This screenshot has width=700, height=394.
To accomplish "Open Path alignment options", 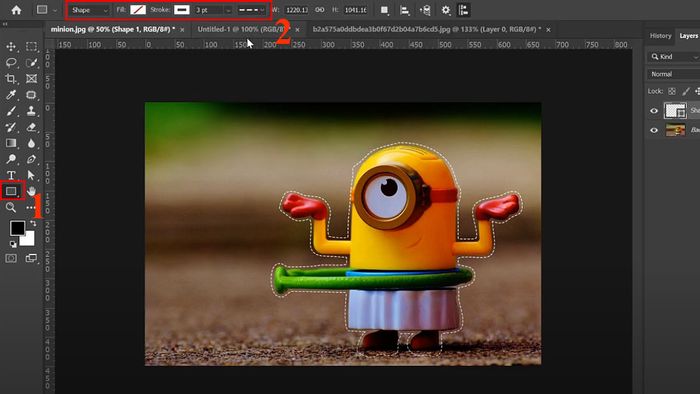I will pos(405,10).
